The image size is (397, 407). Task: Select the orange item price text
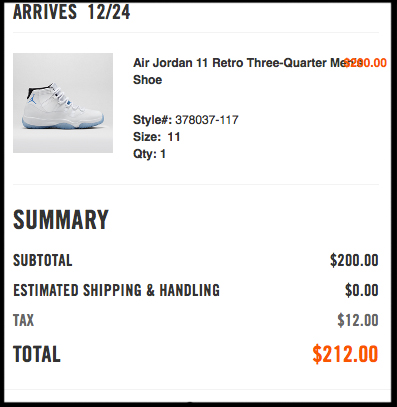coord(366,63)
